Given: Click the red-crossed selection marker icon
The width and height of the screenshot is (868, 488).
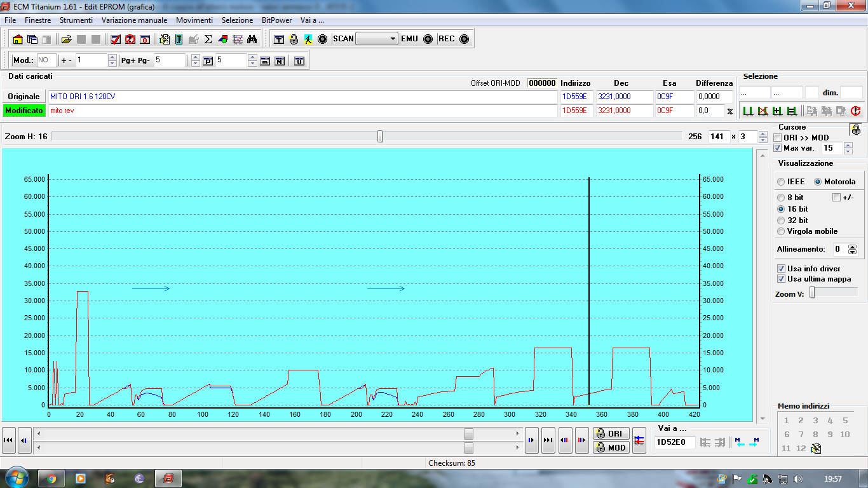Looking at the screenshot, I should click(x=763, y=111).
